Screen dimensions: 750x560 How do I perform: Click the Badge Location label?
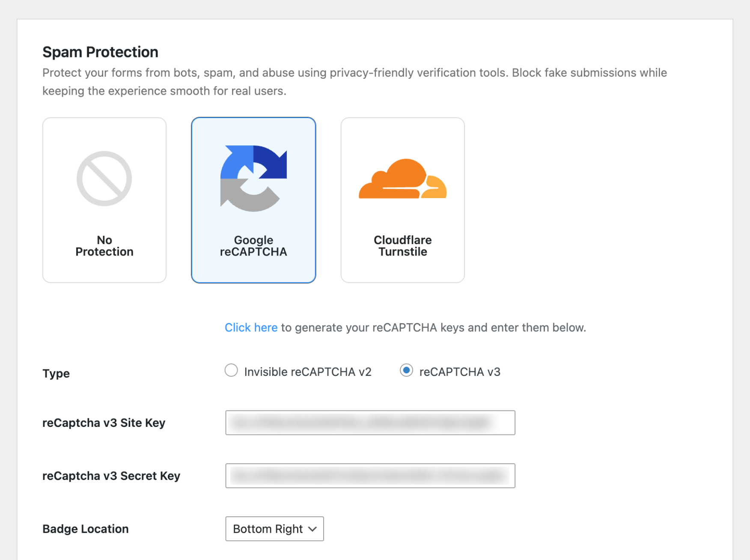(x=86, y=529)
